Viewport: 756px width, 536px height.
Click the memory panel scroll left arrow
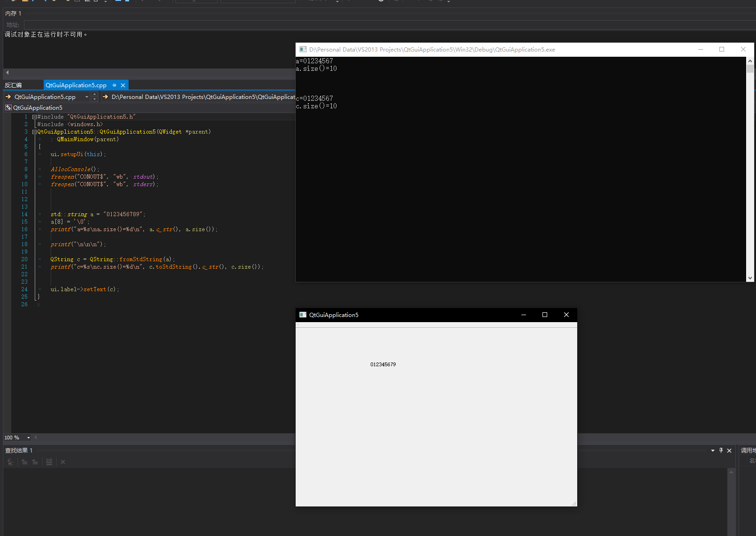(x=7, y=73)
